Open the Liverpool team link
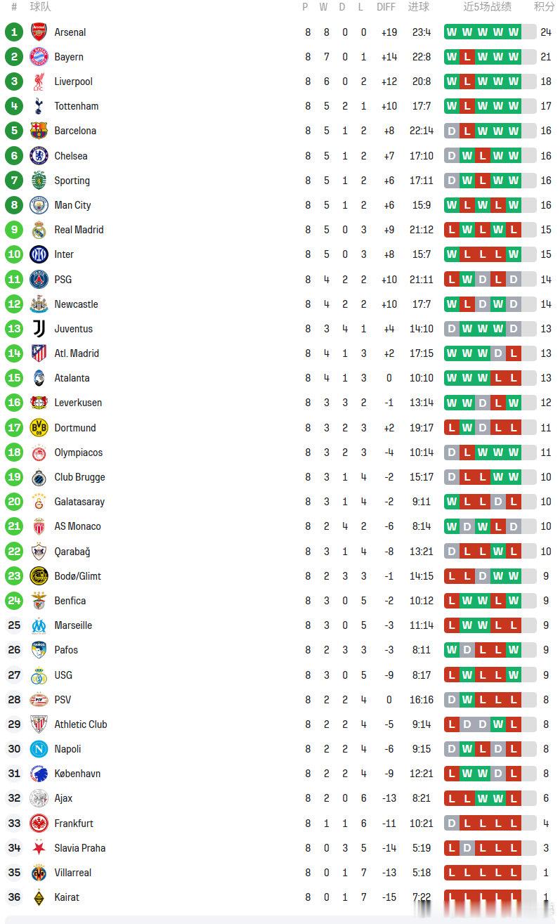 coord(73,82)
